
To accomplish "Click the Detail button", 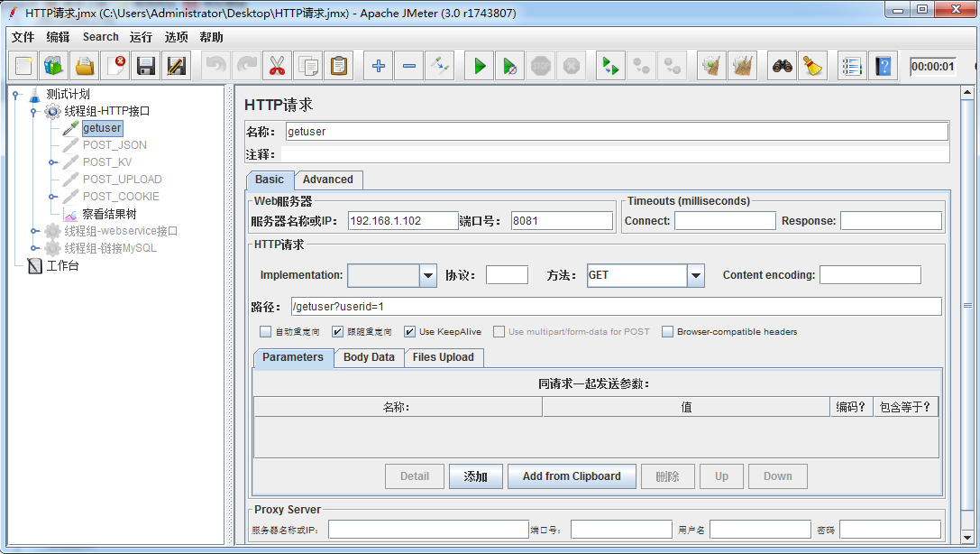I will [415, 476].
